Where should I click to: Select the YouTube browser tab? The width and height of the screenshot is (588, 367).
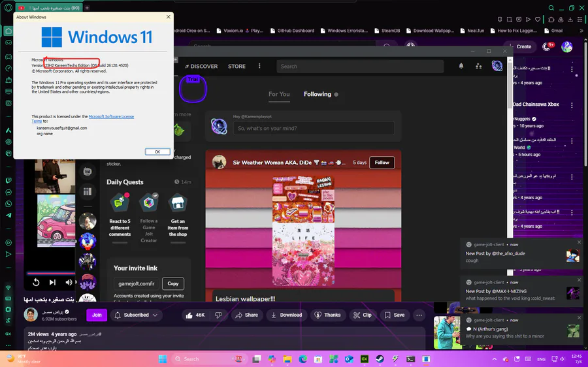[49, 7]
